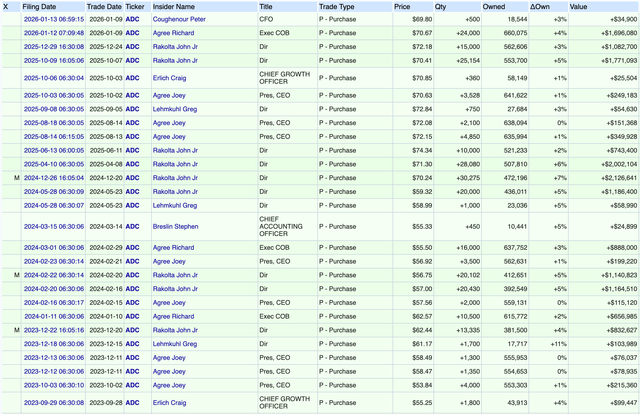Open filing dated 2023-12-18 06:30:06
The height and width of the screenshot is (414, 640).
coord(54,344)
